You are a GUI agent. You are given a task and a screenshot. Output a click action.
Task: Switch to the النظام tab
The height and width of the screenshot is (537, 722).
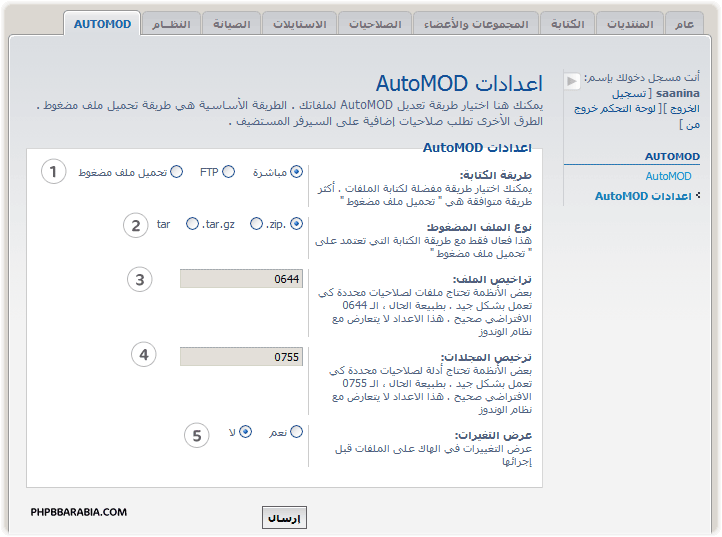(x=171, y=24)
